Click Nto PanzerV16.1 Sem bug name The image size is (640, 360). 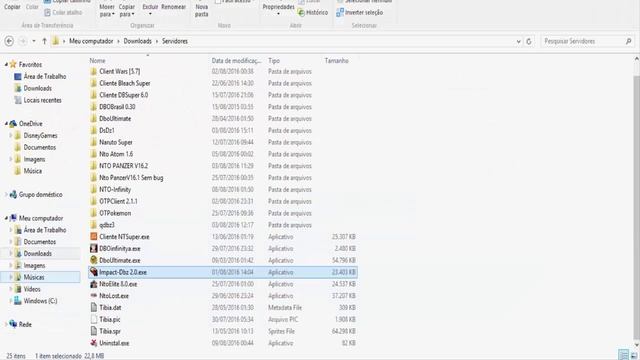pos(131,178)
